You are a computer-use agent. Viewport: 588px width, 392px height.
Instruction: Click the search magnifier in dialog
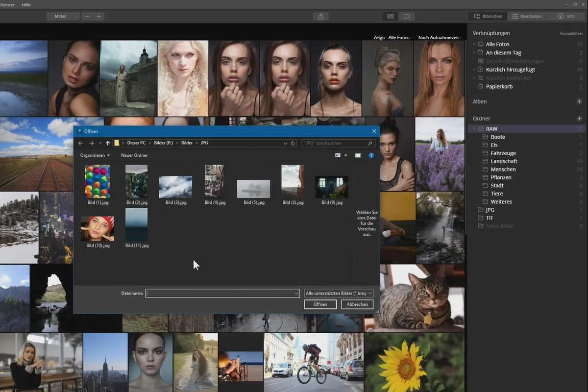(x=370, y=143)
